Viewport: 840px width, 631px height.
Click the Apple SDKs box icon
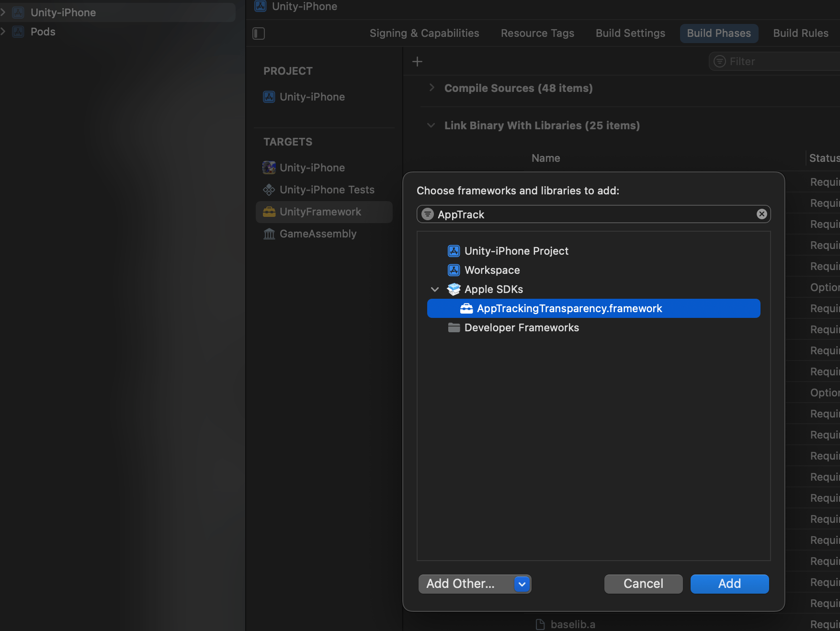coord(454,289)
